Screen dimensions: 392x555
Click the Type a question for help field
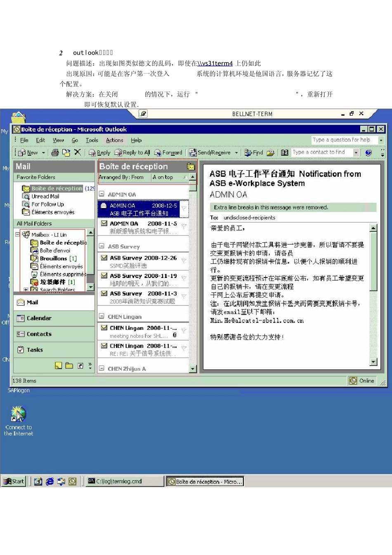coord(345,140)
